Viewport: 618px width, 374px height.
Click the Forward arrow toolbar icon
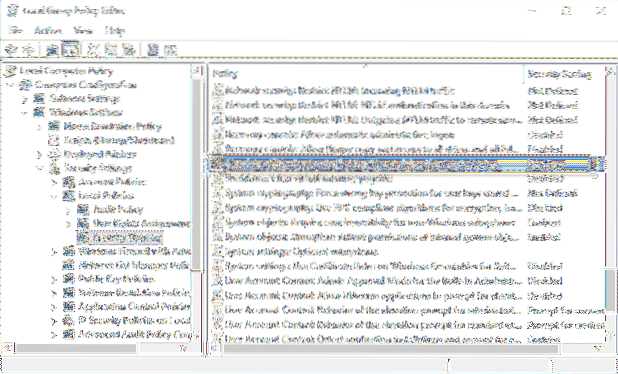click(29, 50)
